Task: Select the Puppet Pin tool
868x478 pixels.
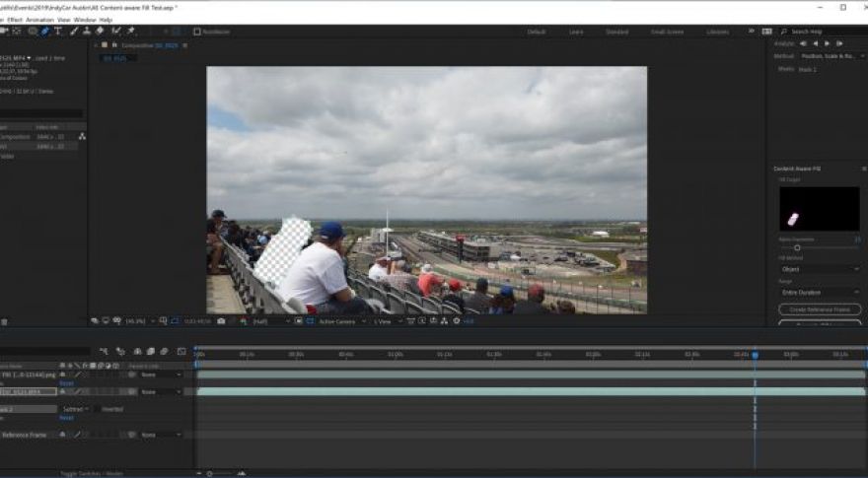Action: (131, 32)
